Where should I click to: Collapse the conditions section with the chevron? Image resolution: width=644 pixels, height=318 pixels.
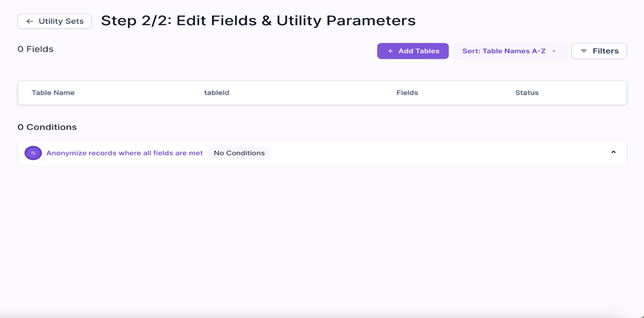click(x=614, y=152)
